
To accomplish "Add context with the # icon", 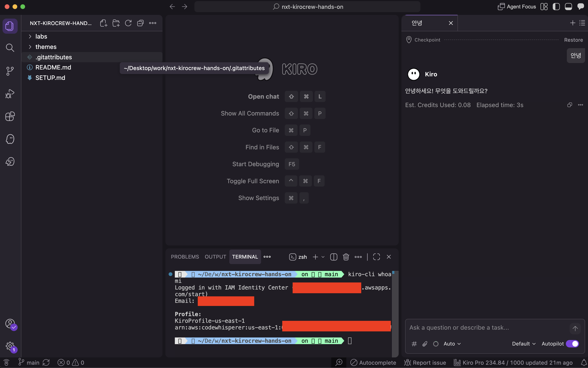I will 414,344.
